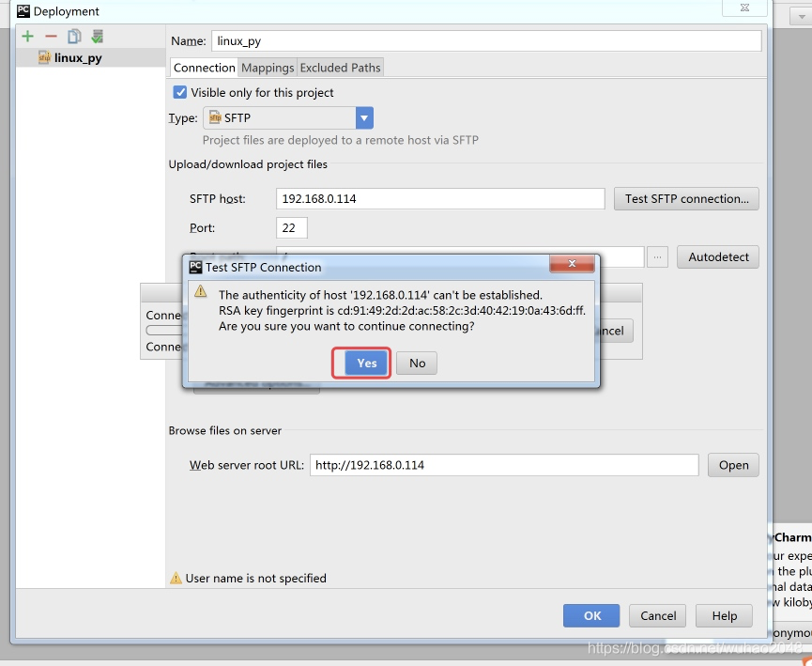The height and width of the screenshot is (666, 812).
Task: Open the Type SFTP dropdown
Action: 288,118
